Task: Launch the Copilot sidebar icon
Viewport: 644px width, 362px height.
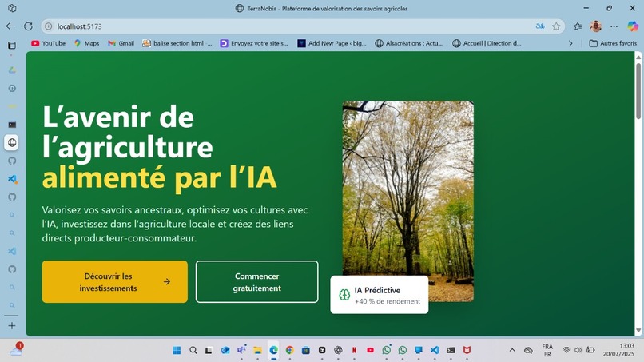Action: coord(633,26)
